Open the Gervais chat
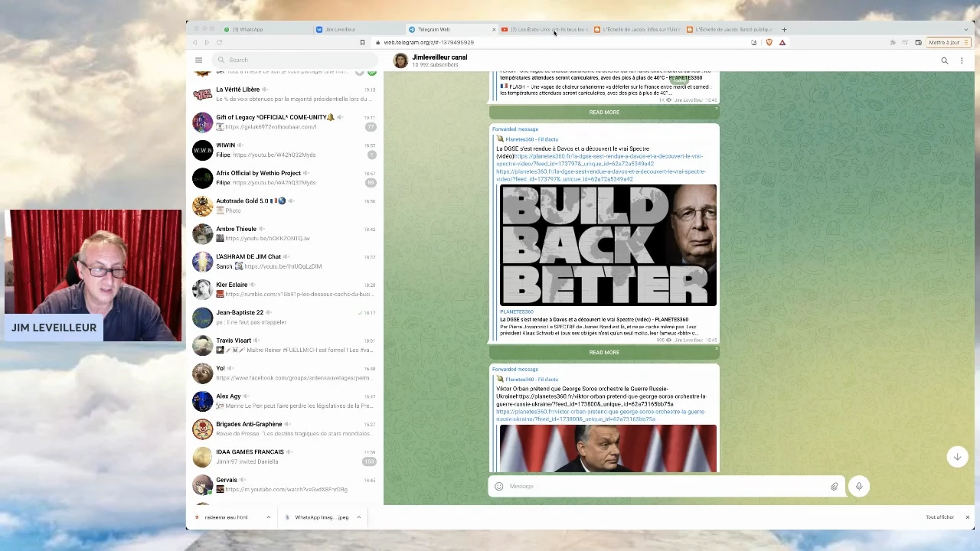Image resolution: width=980 pixels, height=551 pixels. click(x=285, y=484)
